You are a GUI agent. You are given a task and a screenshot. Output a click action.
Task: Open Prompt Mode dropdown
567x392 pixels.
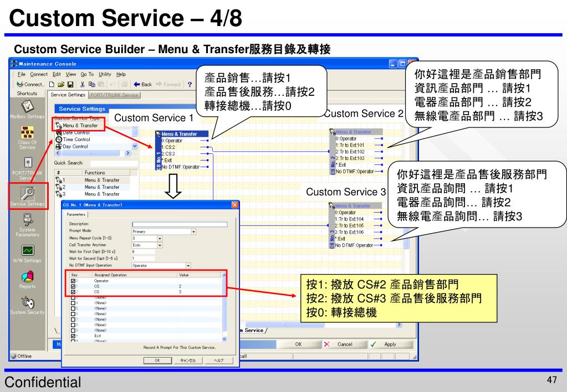(x=194, y=231)
